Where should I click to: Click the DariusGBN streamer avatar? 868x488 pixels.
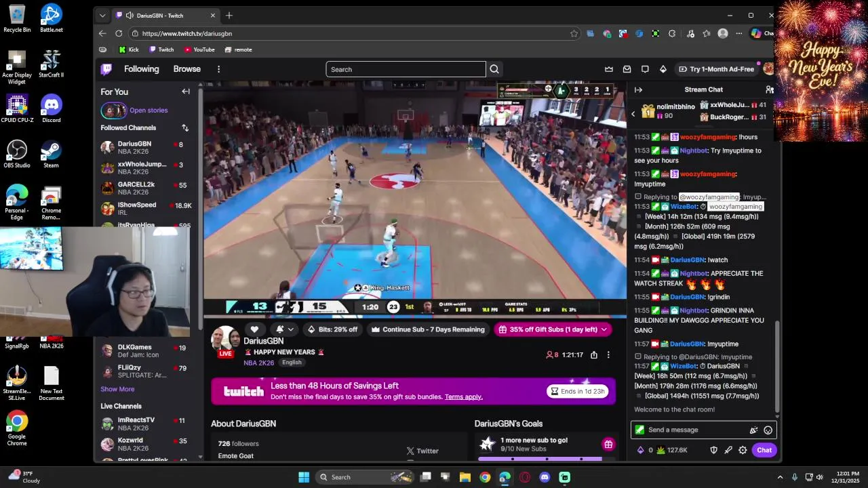pos(225,341)
